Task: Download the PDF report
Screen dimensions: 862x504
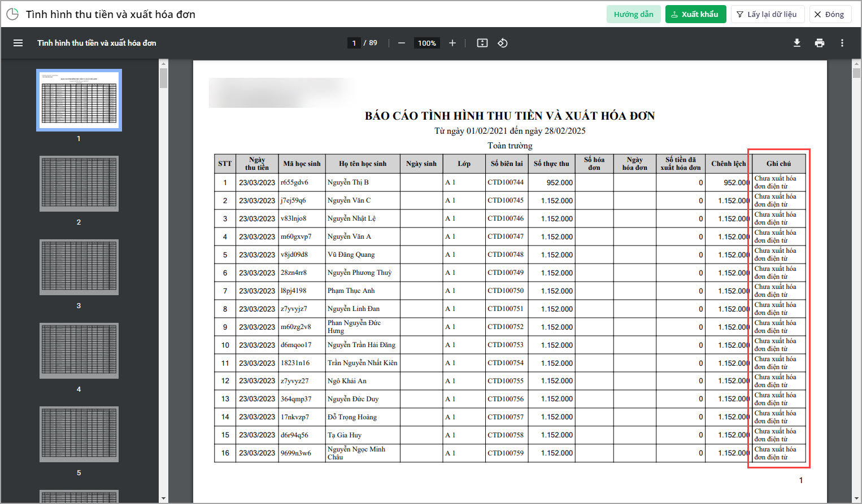Action: (797, 43)
